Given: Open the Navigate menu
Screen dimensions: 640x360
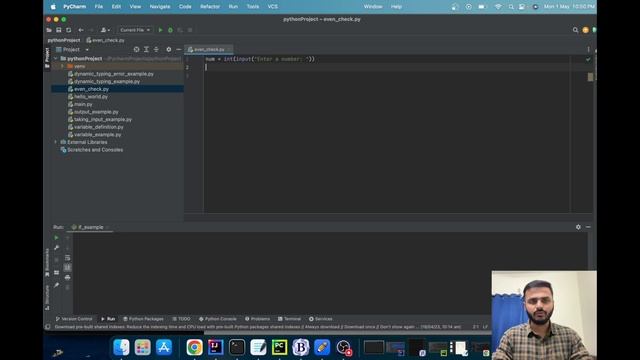Looking at the screenshot, I should (160, 7).
